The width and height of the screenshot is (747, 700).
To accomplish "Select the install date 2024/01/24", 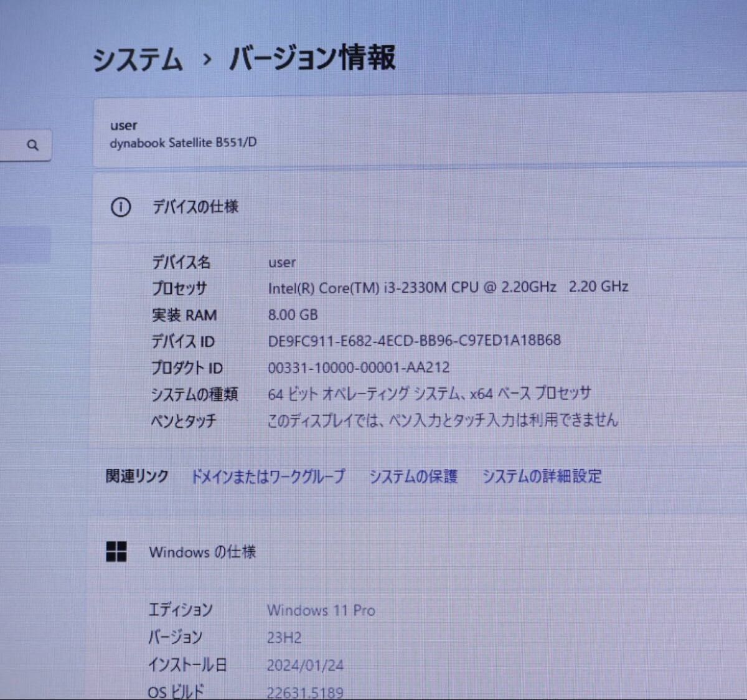I will (x=305, y=665).
